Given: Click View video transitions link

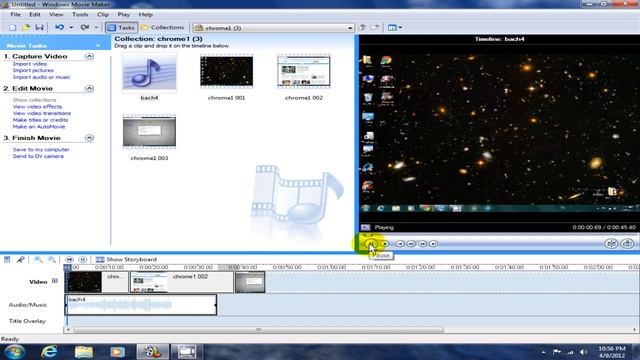Looking at the screenshot, I should pos(42,113).
